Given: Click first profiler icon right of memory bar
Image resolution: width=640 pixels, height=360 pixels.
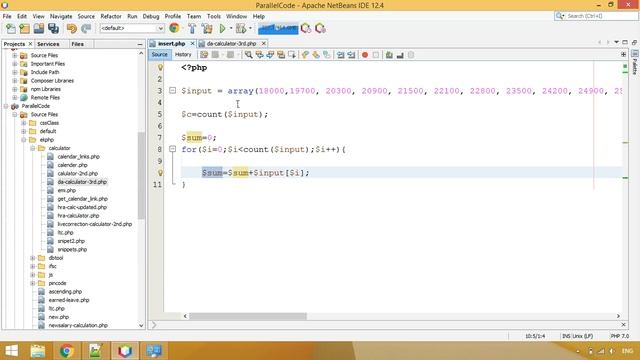Looking at the screenshot, I should coord(306,28).
